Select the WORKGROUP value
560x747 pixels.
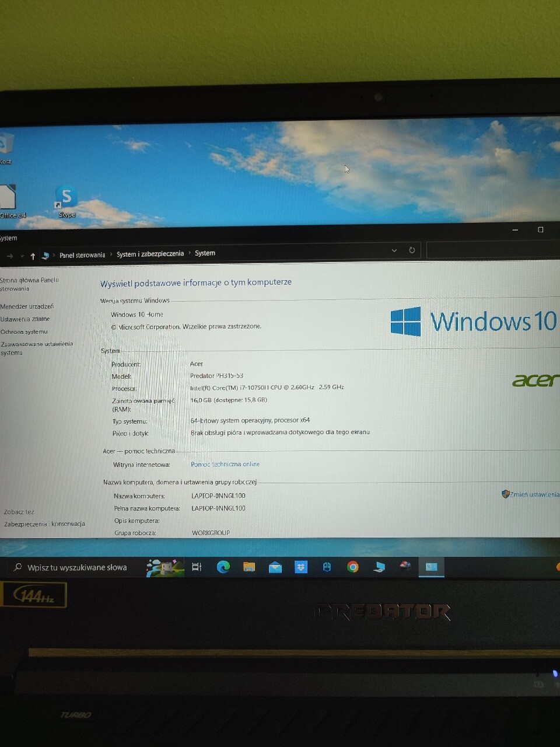(211, 533)
